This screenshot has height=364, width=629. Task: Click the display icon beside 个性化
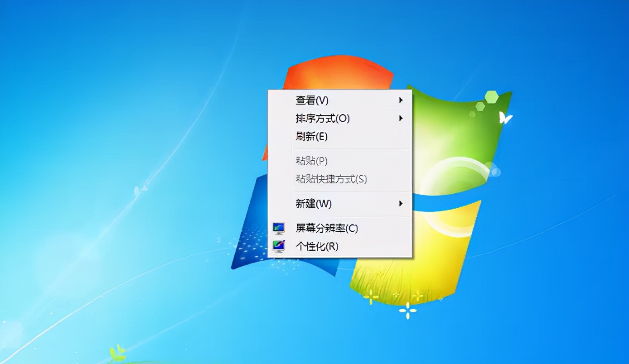coord(280,246)
